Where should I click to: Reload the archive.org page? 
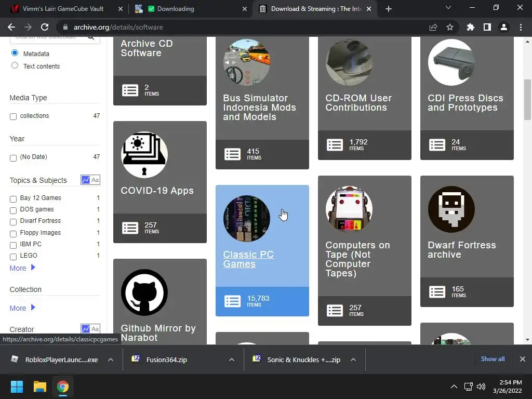pyautogui.click(x=45, y=27)
